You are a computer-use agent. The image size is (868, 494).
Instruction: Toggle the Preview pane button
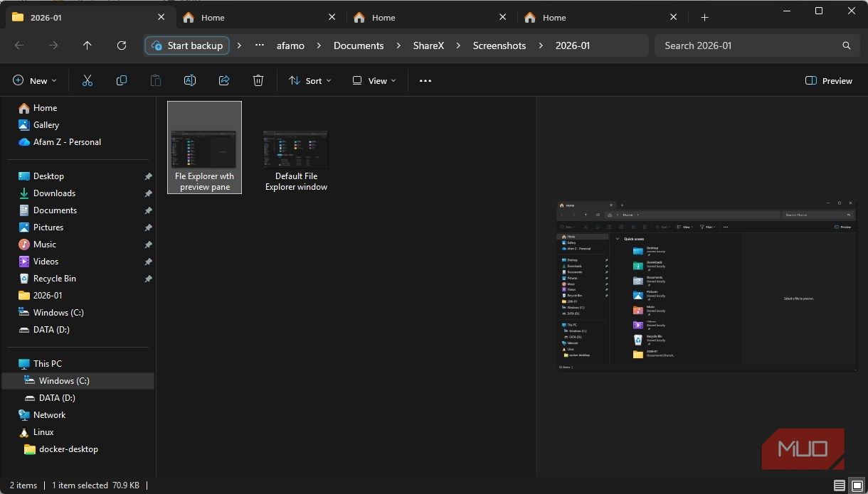click(829, 81)
